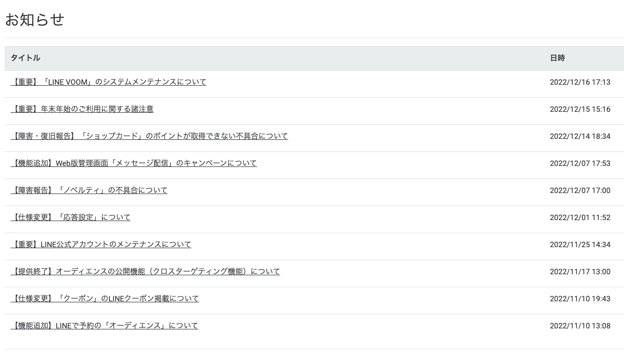The image size is (624, 364).
Task: View the LINE公式アカウント maintenance notice
Action: pos(100,245)
